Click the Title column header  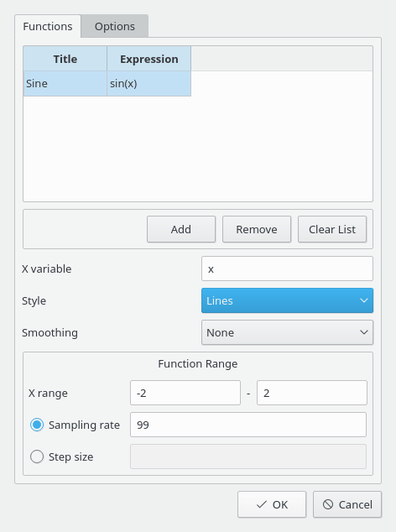[x=65, y=59]
